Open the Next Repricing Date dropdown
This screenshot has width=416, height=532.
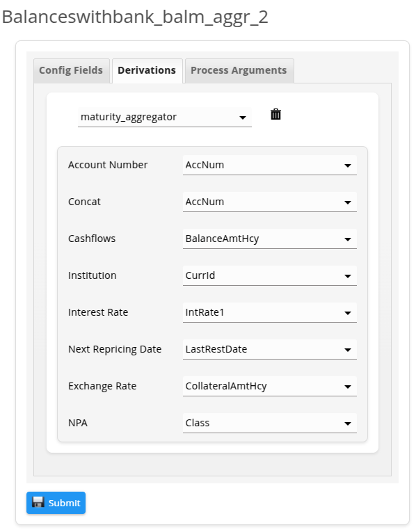click(x=269, y=350)
